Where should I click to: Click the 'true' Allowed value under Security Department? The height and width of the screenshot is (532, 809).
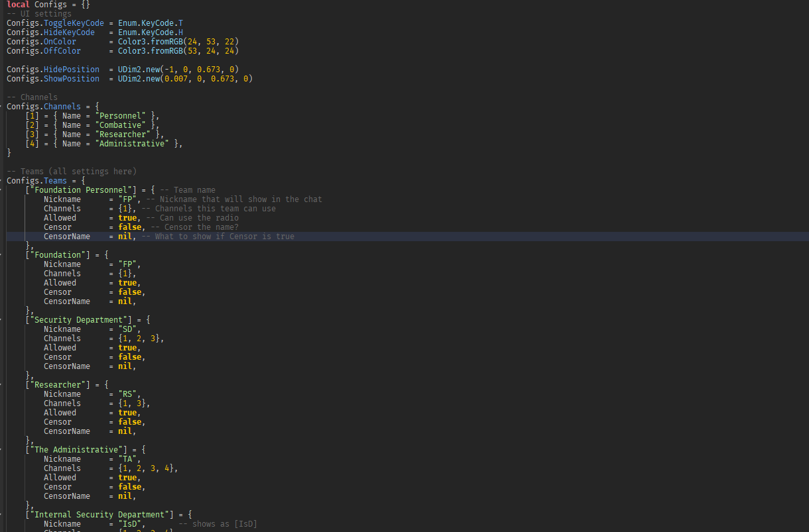pyautogui.click(x=127, y=348)
